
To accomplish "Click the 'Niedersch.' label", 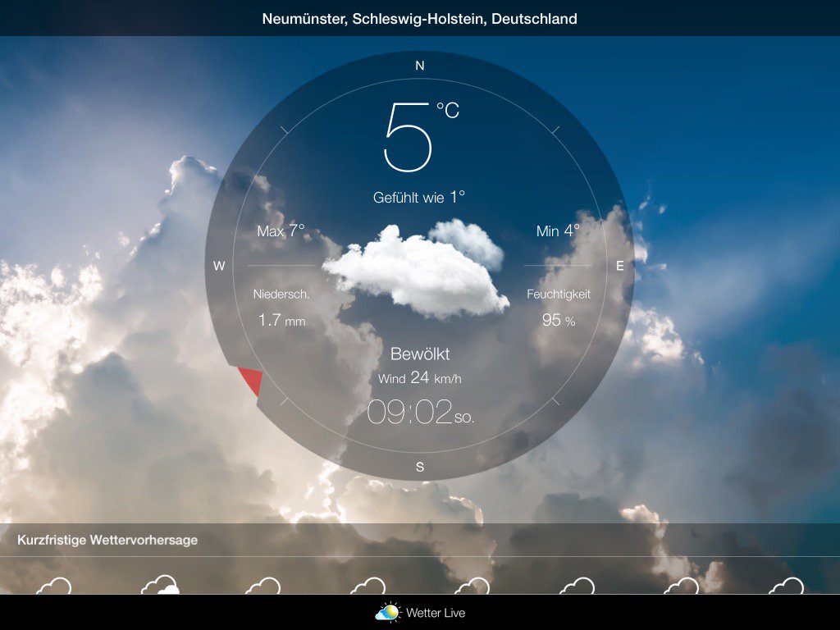I will coord(281,294).
